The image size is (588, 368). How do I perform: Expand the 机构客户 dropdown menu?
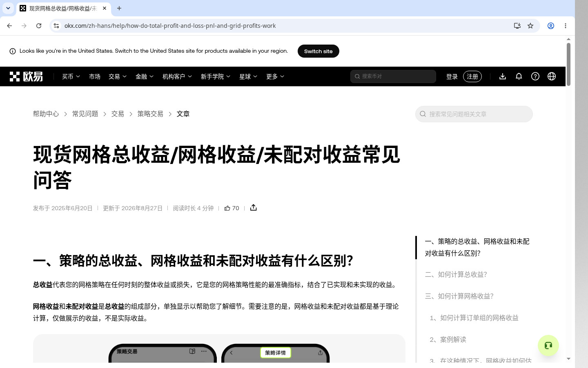click(178, 76)
